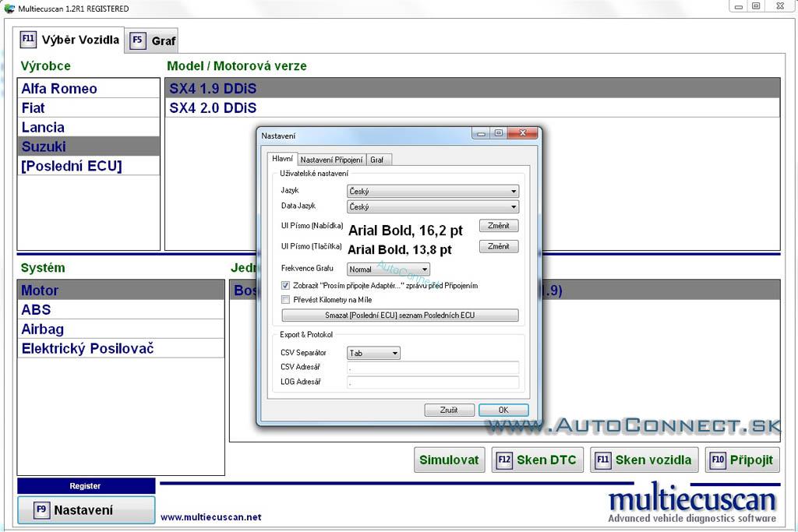Select the ABS system
The width and height of the screenshot is (798, 532).
coord(121,310)
